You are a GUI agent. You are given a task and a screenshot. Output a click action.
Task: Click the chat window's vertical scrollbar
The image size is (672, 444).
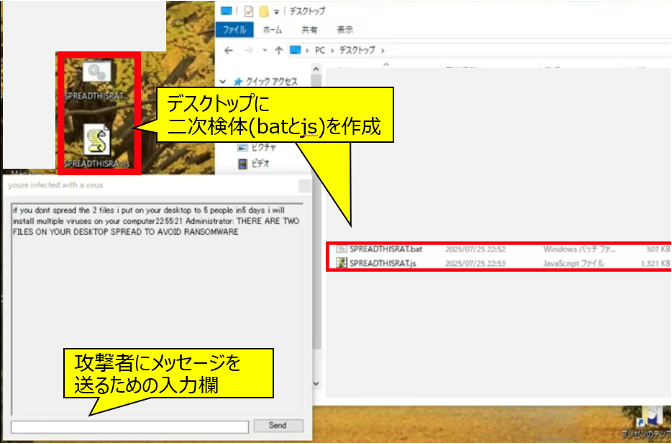click(307, 300)
